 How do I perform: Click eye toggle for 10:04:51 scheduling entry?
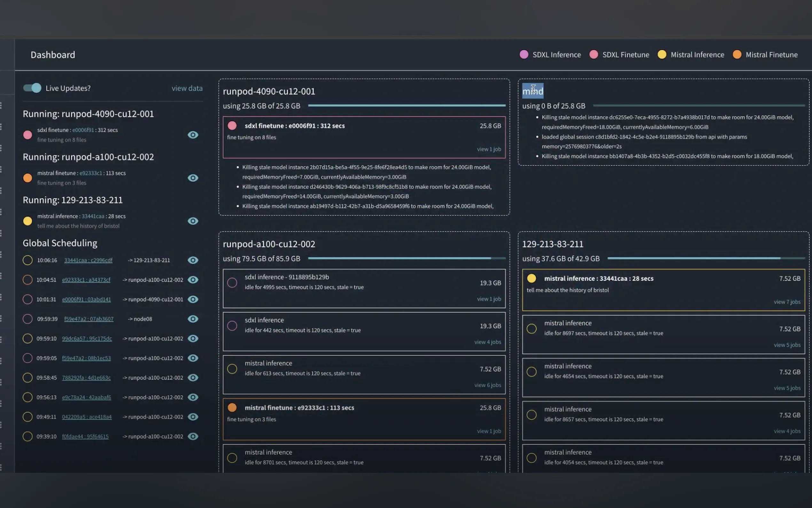[x=193, y=280]
